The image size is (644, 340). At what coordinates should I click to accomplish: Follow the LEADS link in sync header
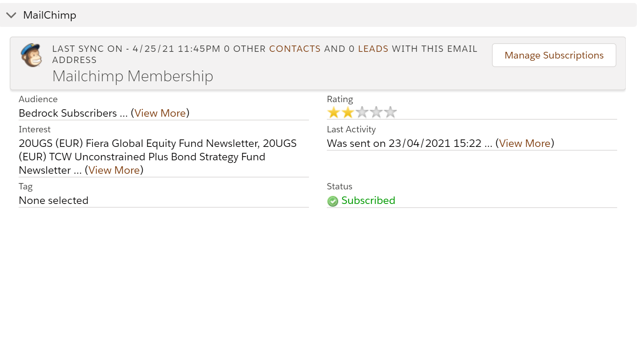373,49
